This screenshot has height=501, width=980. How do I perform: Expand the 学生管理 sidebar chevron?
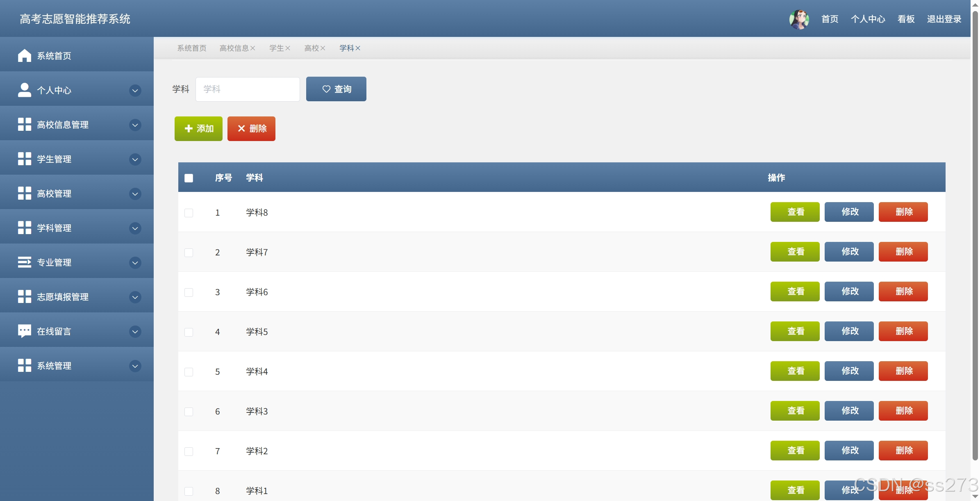(135, 159)
